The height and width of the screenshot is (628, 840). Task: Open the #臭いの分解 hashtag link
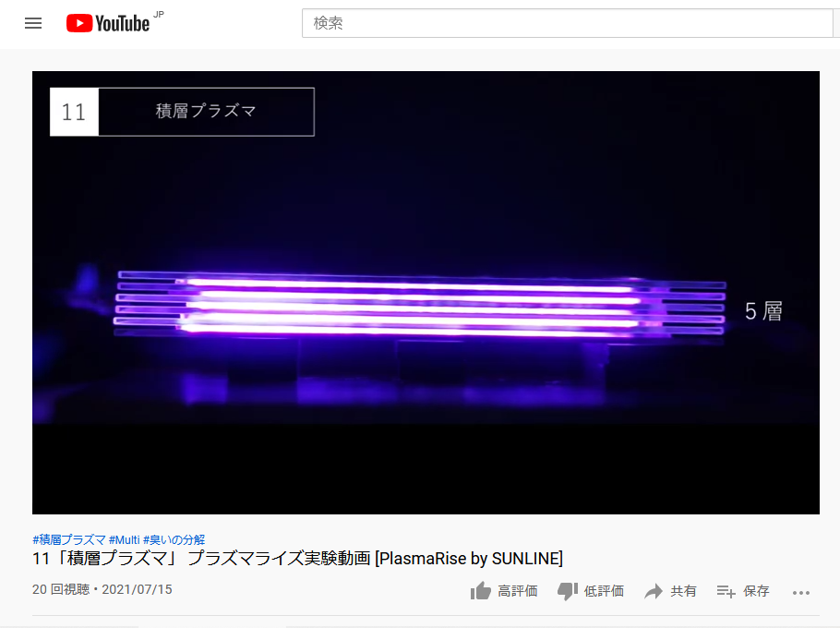click(x=174, y=539)
